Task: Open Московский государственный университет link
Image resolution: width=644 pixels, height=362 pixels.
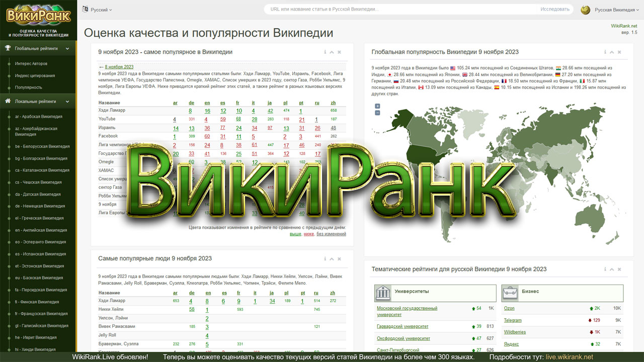Action: pos(407,311)
